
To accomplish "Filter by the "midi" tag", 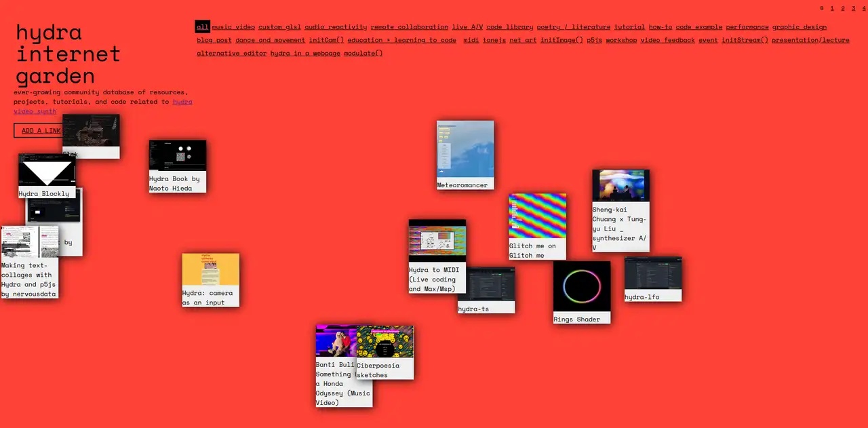I will click(470, 40).
